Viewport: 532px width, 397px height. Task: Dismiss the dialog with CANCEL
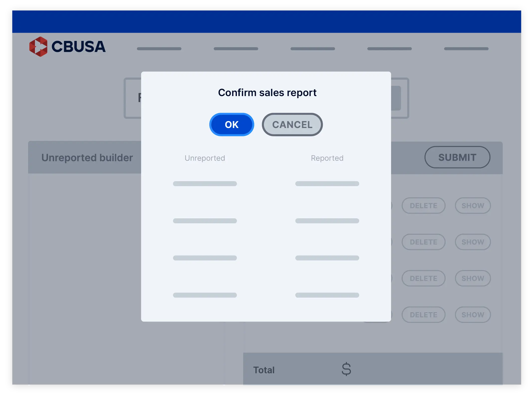click(292, 125)
